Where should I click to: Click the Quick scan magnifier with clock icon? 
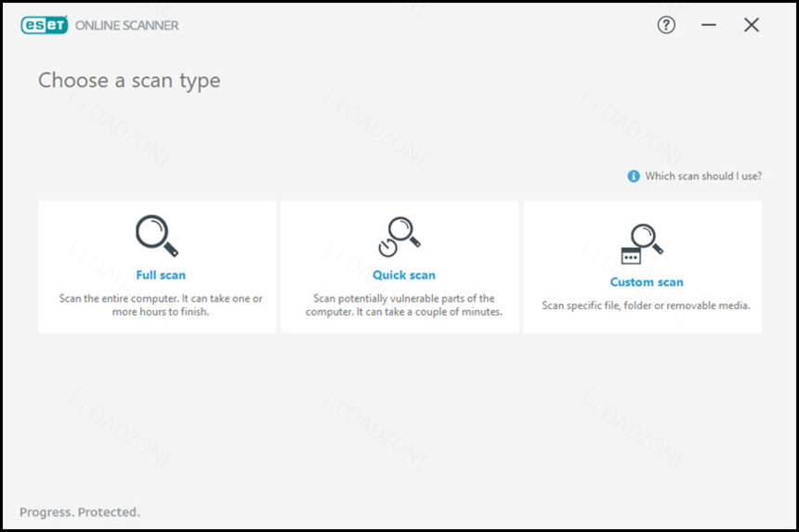point(399,236)
